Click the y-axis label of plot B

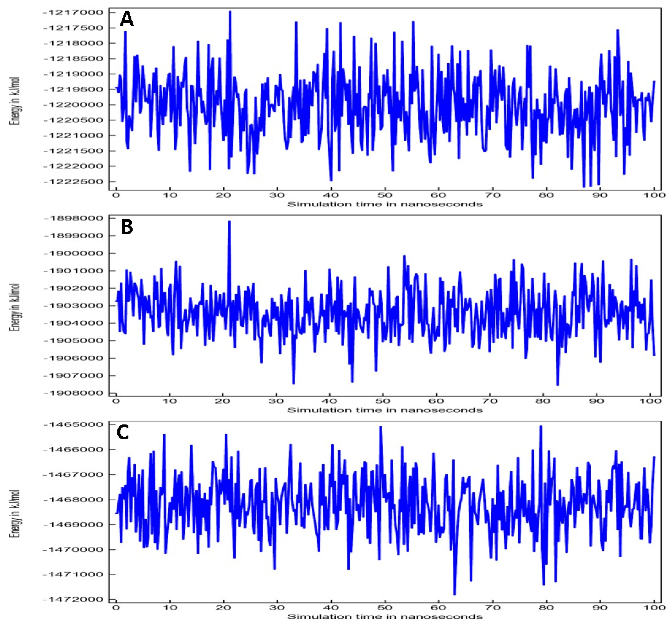(15, 307)
